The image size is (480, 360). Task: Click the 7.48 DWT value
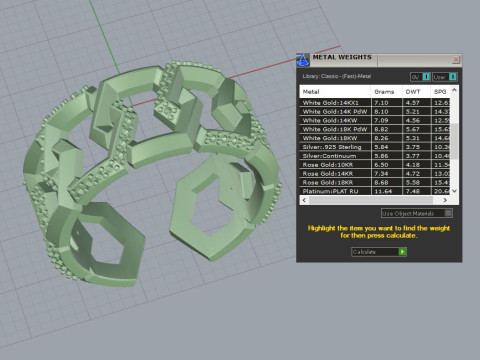413,191
